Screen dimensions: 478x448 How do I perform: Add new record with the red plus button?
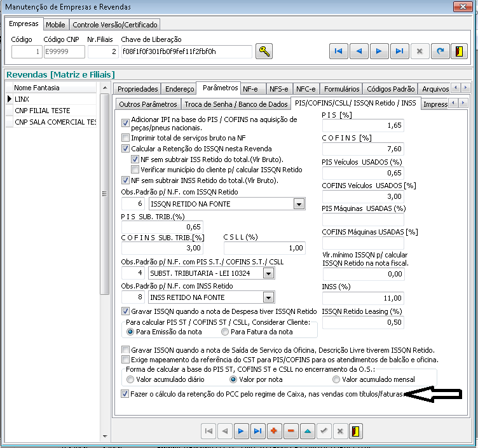coord(275,431)
